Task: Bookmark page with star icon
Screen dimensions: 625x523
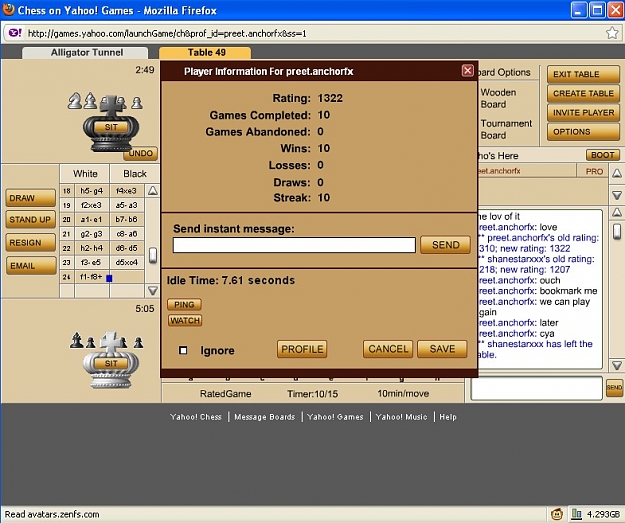Action: click(x=612, y=33)
